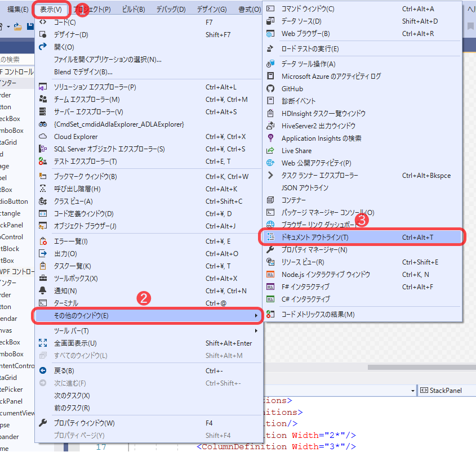Choose Blend でデザイン(B)... entry
This screenshot has height=452, width=476.
149,72
